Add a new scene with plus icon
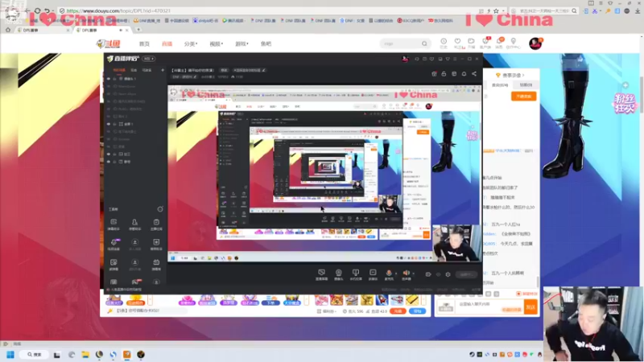The image size is (644, 362). (x=163, y=70)
